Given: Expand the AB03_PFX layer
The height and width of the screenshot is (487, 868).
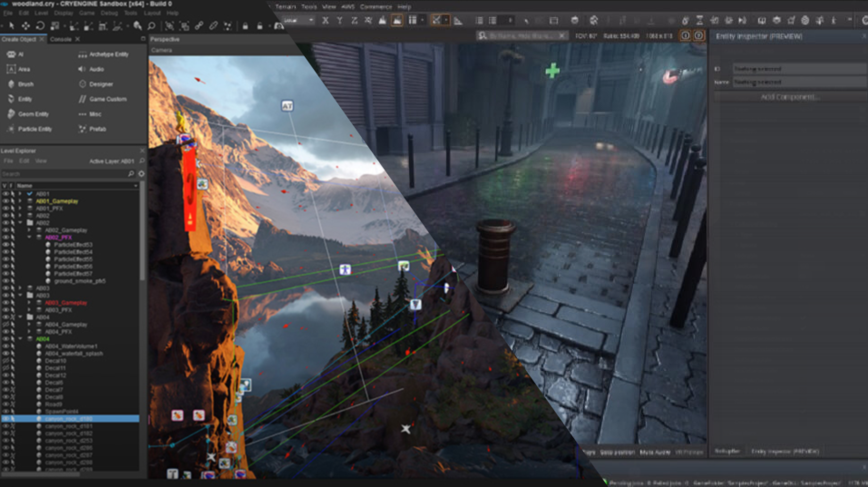Looking at the screenshot, I should (29, 310).
